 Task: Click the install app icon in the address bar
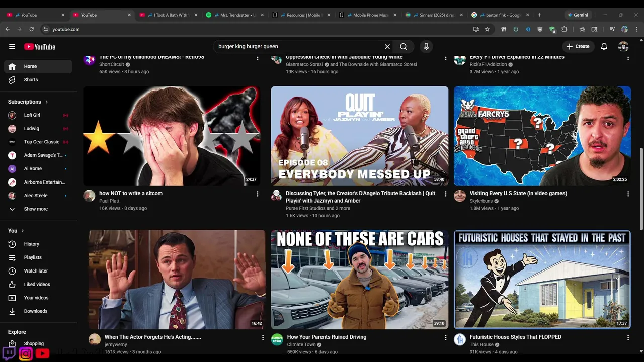pos(476,29)
